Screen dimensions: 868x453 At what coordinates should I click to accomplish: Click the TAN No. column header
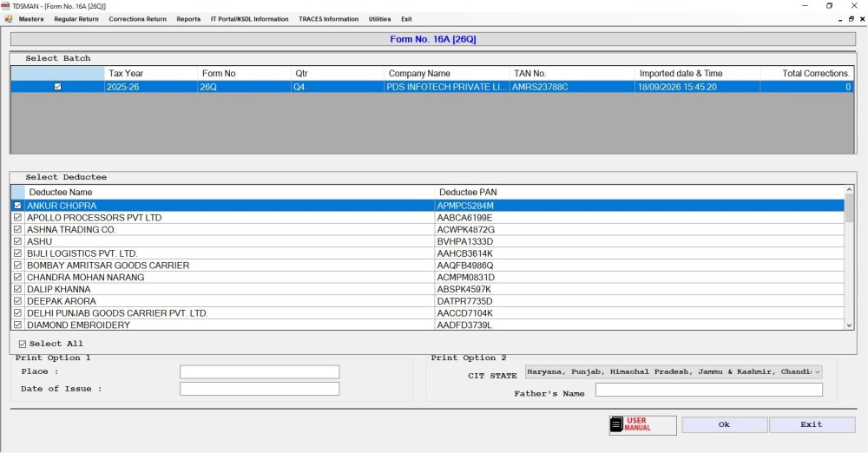point(572,73)
